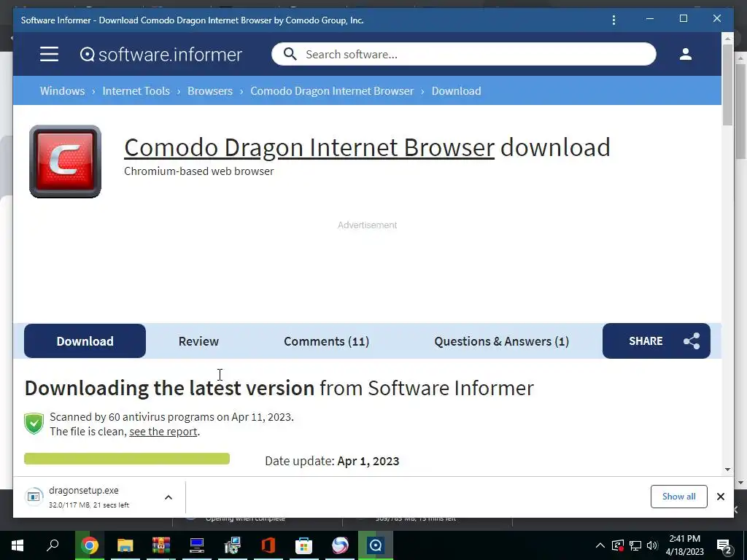747x560 pixels.
Task: Open the blue-red swirl browser taskbar icon
Action: coord(340,545)
